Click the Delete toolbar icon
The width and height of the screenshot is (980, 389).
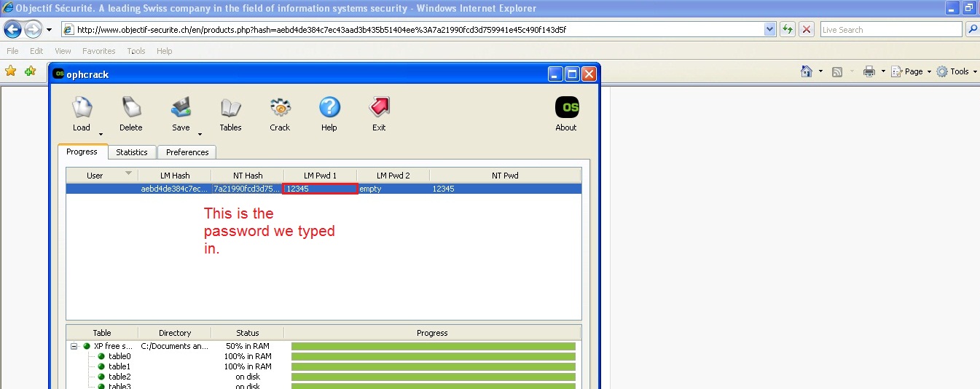click(131, 108)
